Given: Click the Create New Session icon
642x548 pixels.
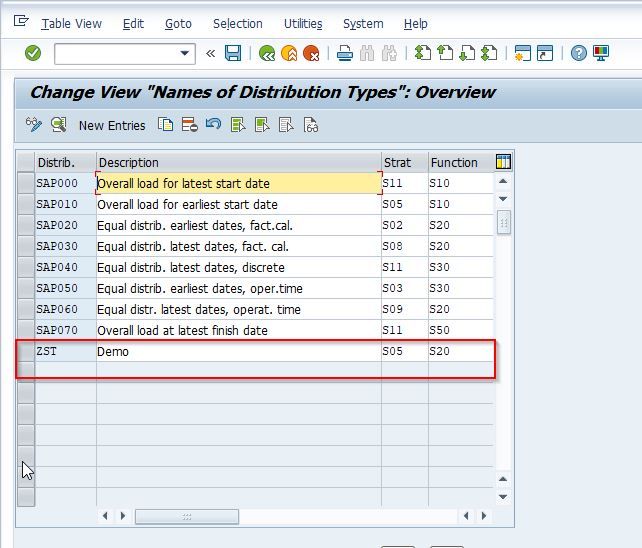Looking at the screenshot, I should [522, 53].
